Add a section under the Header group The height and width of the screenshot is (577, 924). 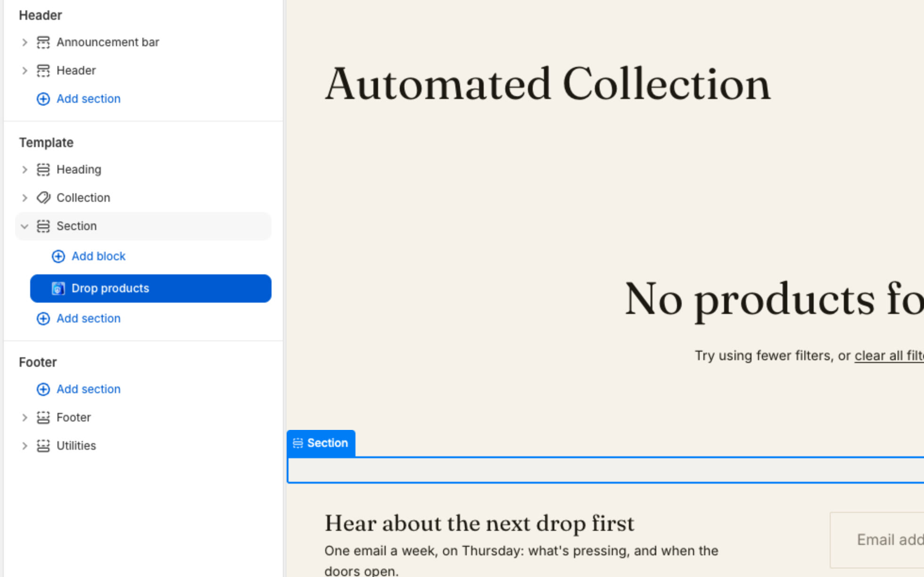[89, 99]
